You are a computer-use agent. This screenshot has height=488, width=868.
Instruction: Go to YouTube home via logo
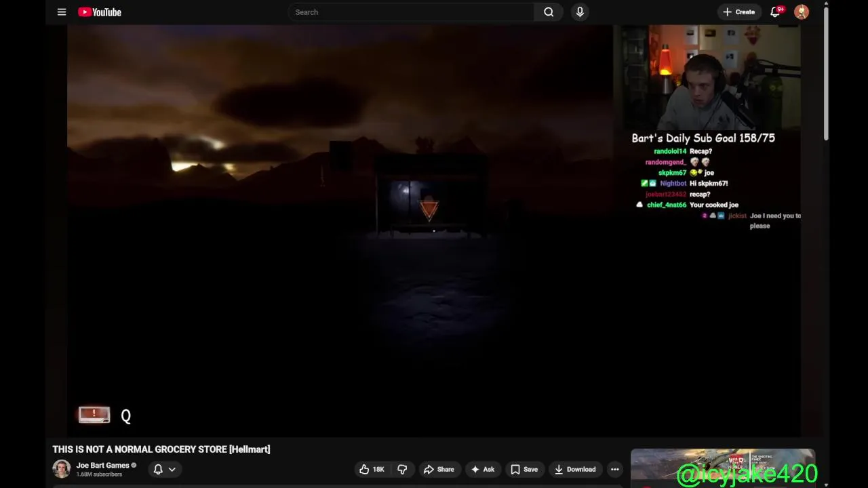click(100, 12)
